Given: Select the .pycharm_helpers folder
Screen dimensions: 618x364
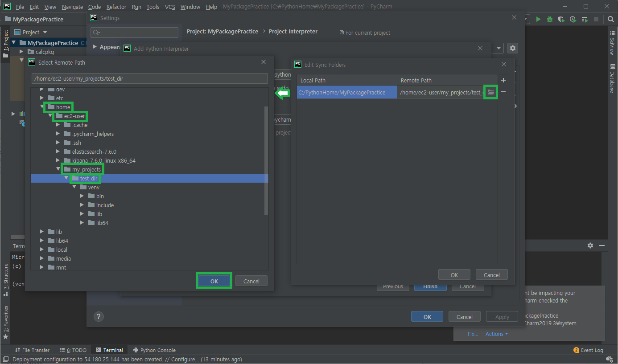Looking at the screenshot, I should (93, 134).
